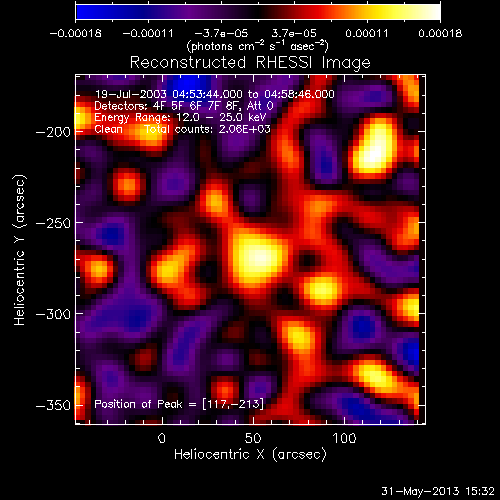Image resolution: width=500 pixels, height=500 pixels.
Task: Click the Y axis tick label '-350'
Action: (x=53, y=405)
